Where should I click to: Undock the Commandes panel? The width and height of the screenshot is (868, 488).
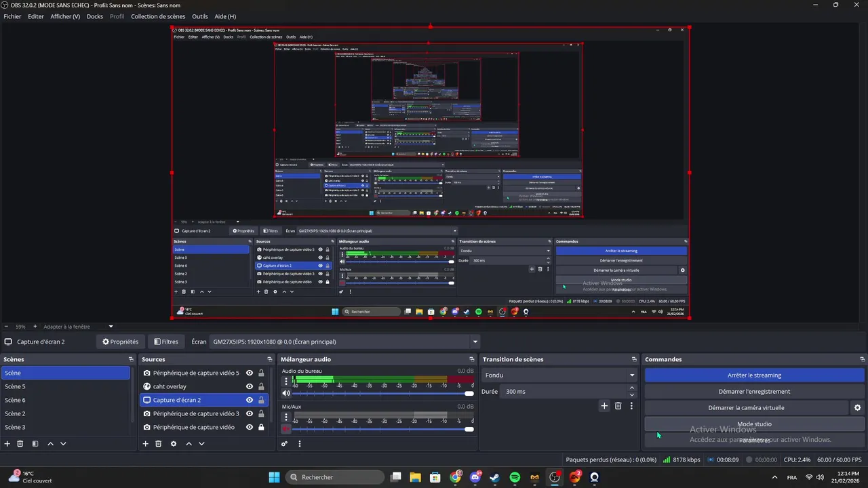point(863,359)
